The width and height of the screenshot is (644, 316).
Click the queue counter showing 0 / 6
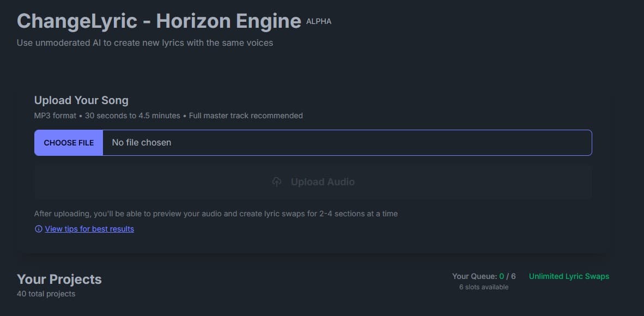(x=507, y=276)
